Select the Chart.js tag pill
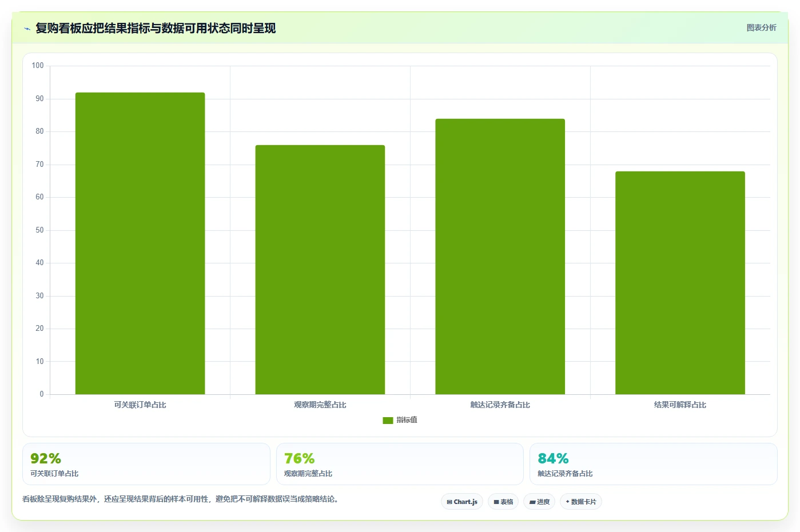The width and height of the screenshot is (800, 532). point(462,502)
